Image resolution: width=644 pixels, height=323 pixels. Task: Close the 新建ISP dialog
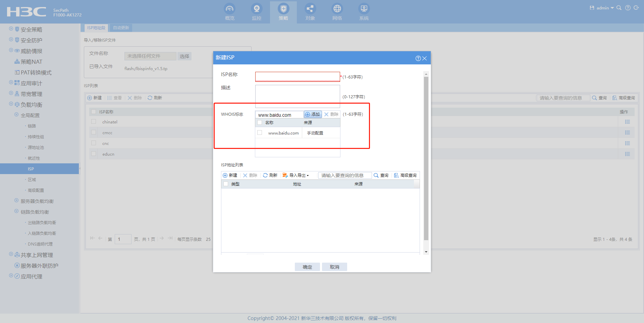[x=425, y=58]
